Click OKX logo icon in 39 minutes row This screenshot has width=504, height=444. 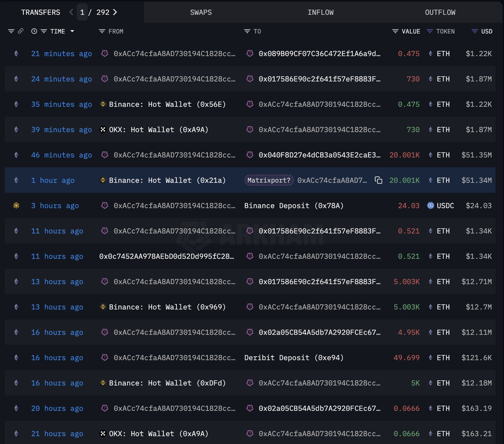pos(103,129)
